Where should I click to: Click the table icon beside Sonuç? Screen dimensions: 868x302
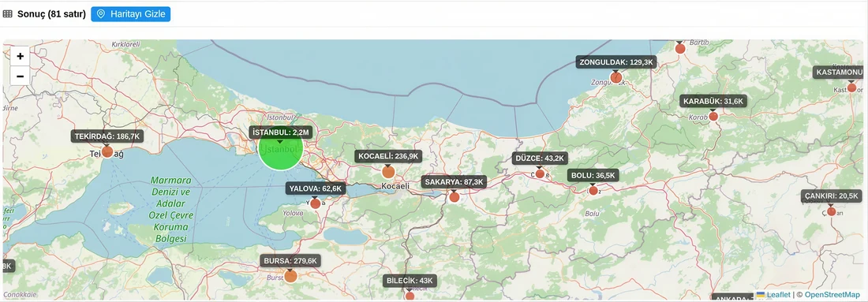(x=8, y=14)
